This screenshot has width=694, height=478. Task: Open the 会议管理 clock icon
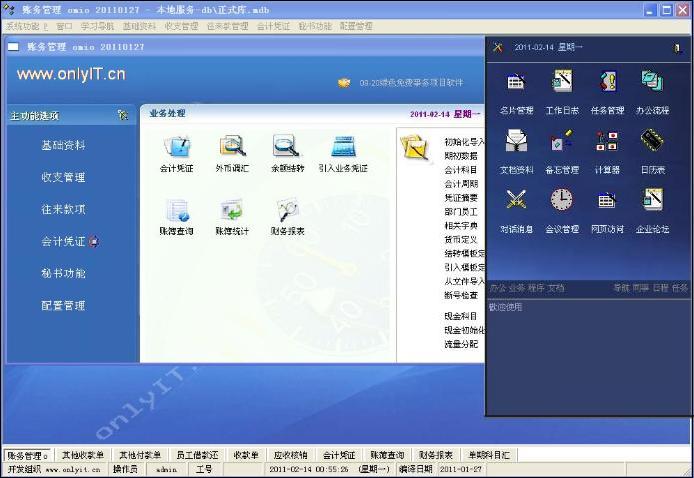(x=562, y=200)
